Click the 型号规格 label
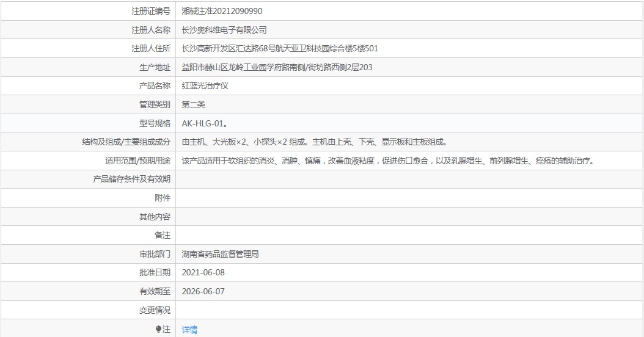Image resolution: width=644 pixels, height=337 pixels. (155, 123)
